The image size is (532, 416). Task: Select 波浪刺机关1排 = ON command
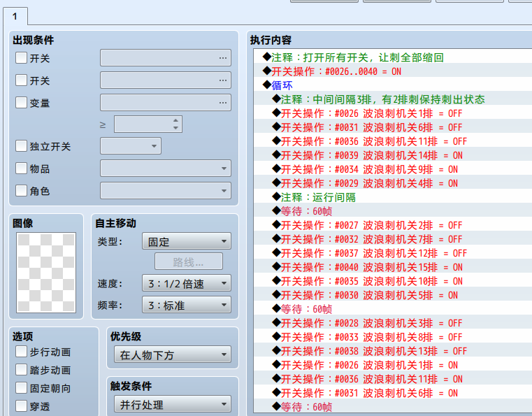click(393, 365)
